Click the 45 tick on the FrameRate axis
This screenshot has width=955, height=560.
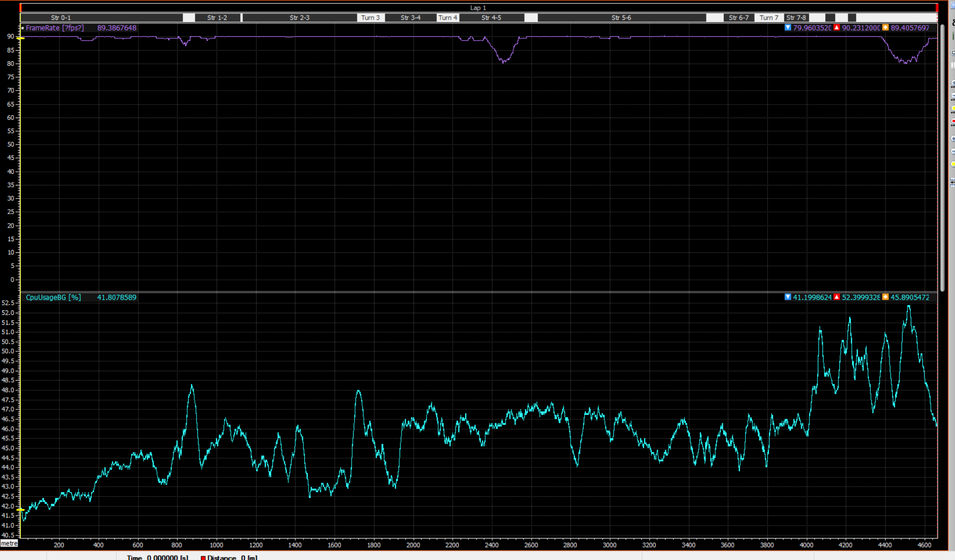point(11,158)
